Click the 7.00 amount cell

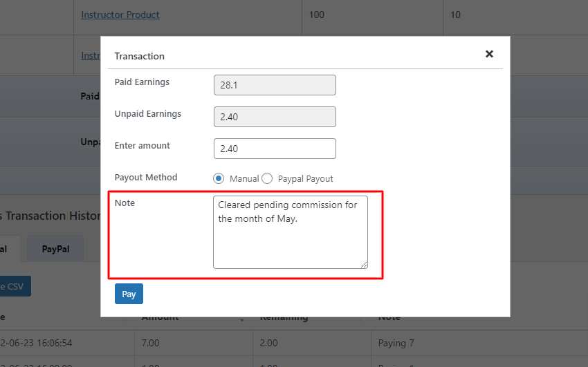point(151,342)
